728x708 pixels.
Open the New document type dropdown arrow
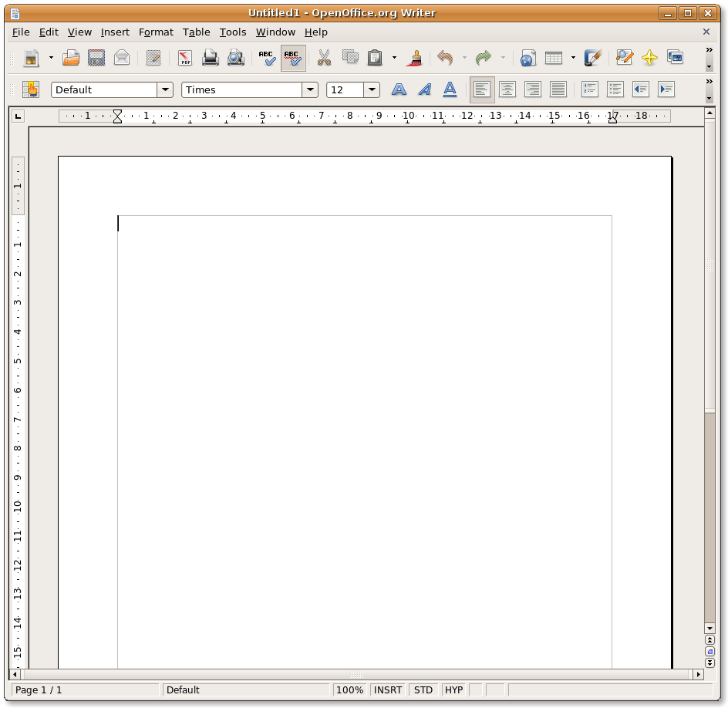pyautogui.click(x=51, y=58)
